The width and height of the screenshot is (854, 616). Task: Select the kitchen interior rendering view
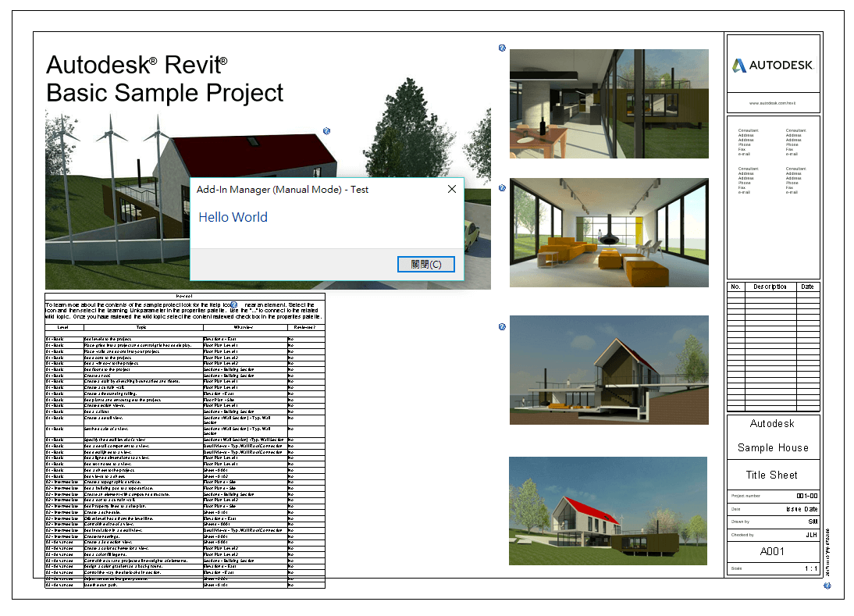point(609,104)
